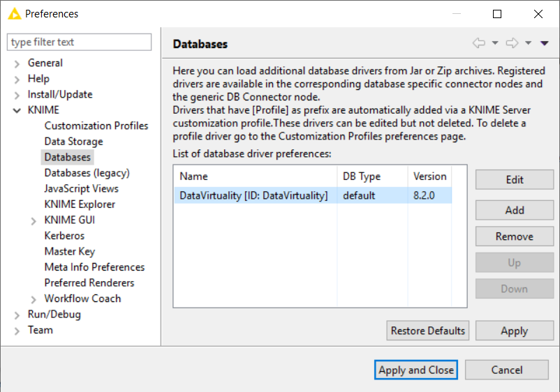This screenshot has width=560, height=392.
Task: Open the view menu triangle in the Databases header
Action: [544, 43]
